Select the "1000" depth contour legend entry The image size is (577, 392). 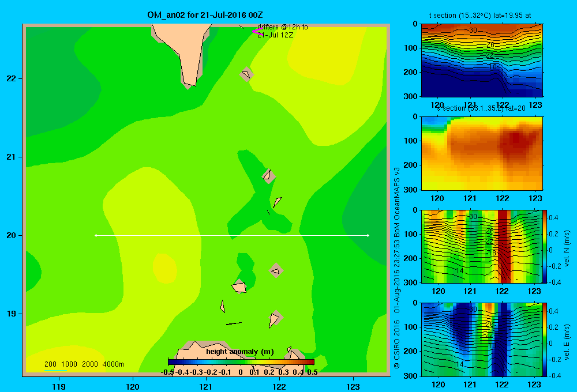coord(69,364)
